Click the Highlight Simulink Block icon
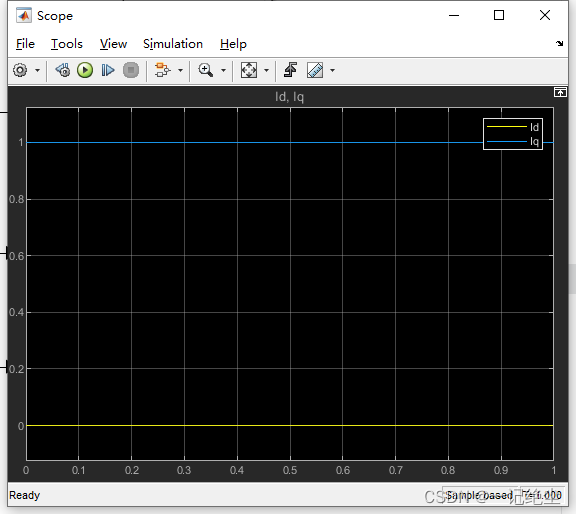The image size is (576, 514). point(162,70)
